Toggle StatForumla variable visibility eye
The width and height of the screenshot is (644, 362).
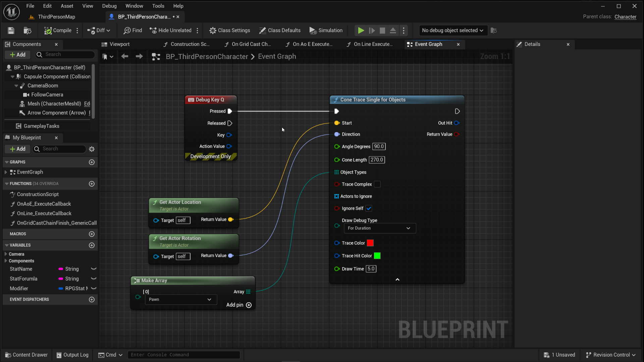tap(94, 279)
